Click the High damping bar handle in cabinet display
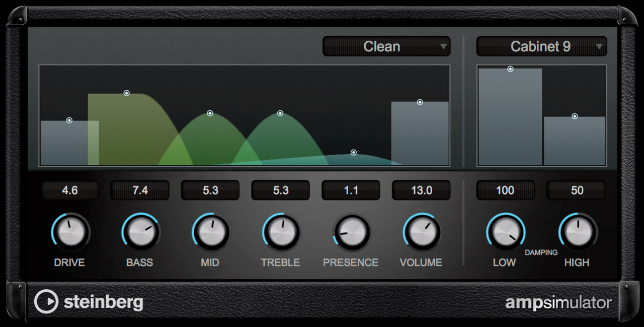Viewport: 644px width, 327px height. [x=575, y=116]
